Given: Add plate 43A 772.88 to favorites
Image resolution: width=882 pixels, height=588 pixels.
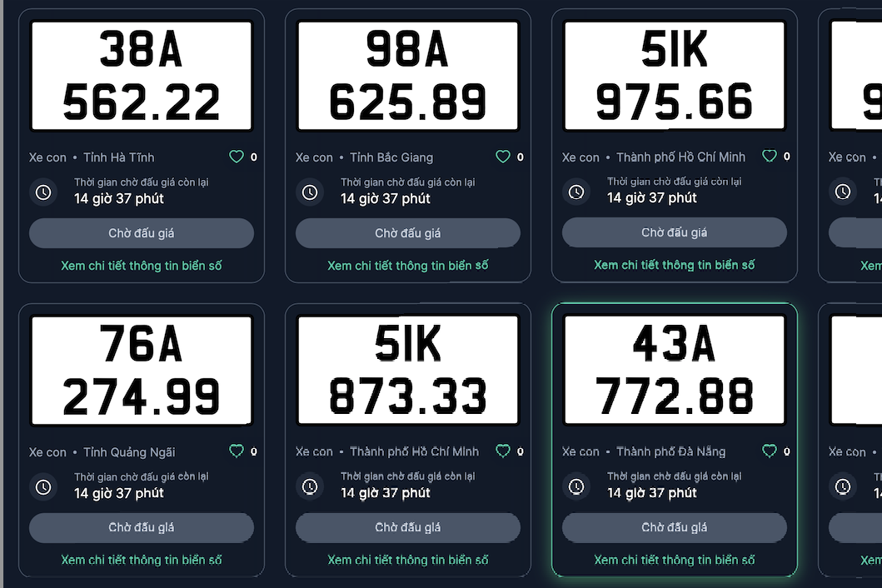Looking at the screenshot, I should pyautogui.click(x=770, y=451).
